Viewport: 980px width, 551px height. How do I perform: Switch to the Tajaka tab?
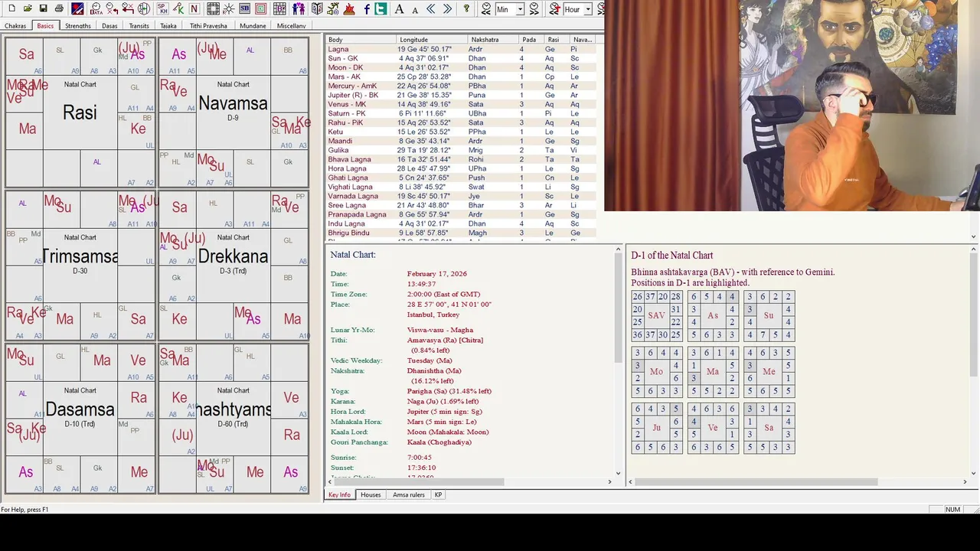tap(168, 25)
